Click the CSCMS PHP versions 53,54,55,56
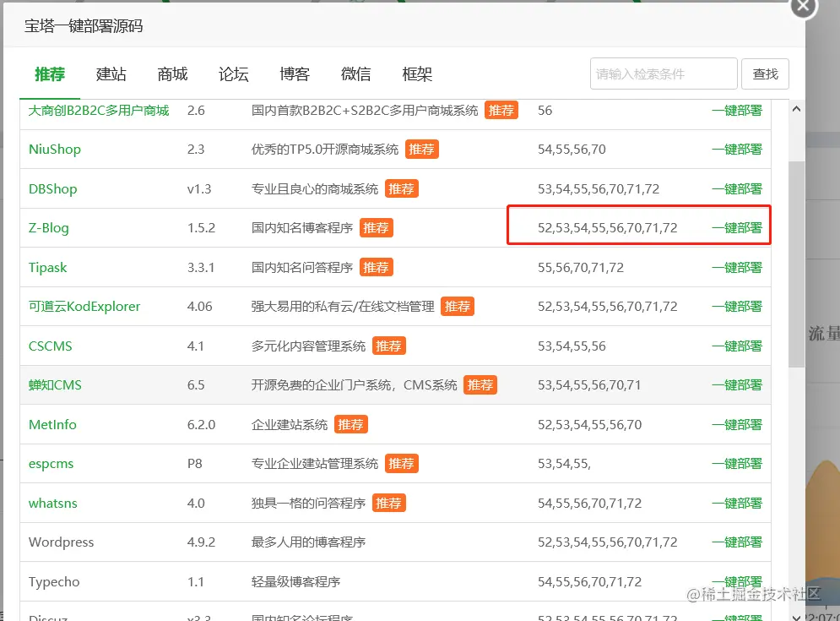840x621 pixels. pos(572,346)
